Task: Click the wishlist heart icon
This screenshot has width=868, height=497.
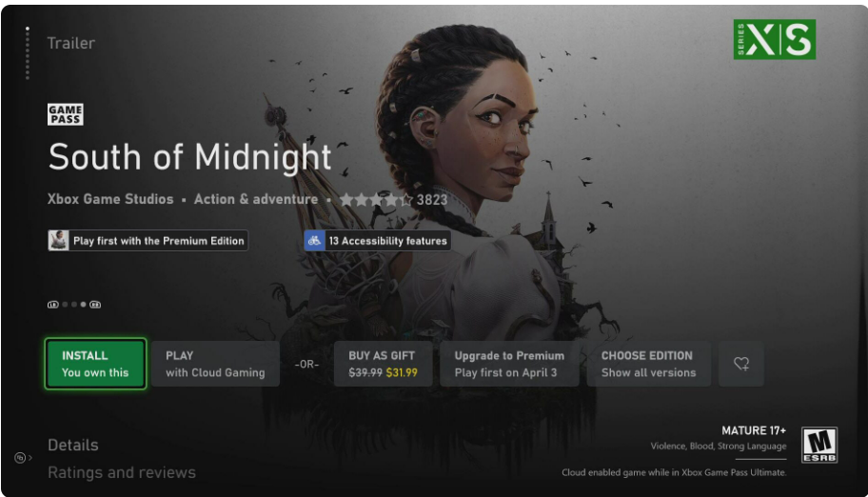Action: click(740, 364)
